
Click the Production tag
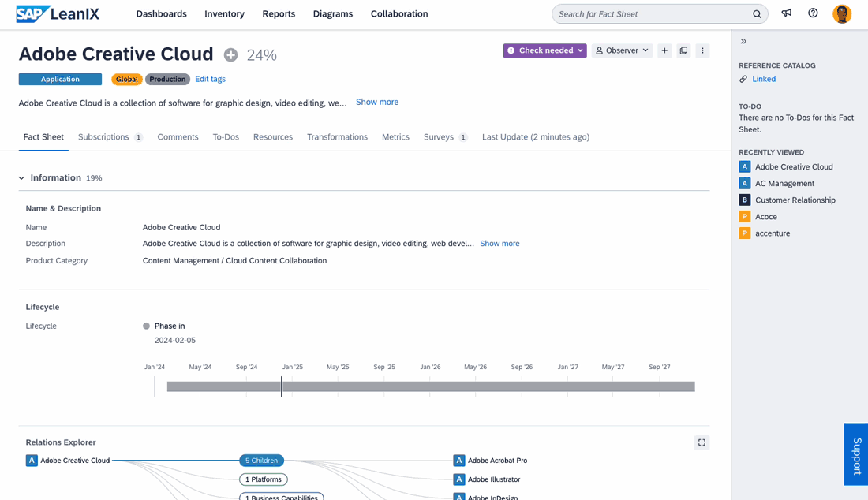point(168,79)
